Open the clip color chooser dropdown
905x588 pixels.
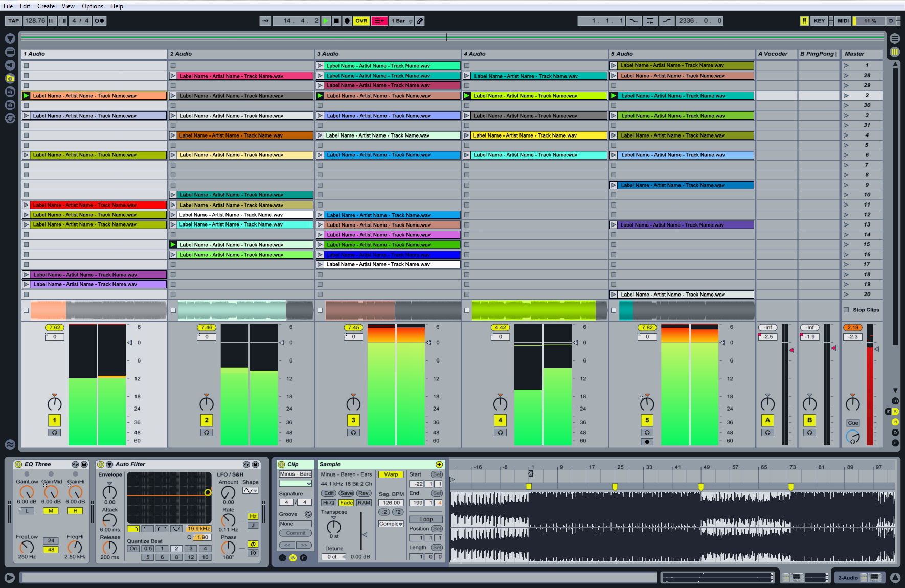(295, 484)
